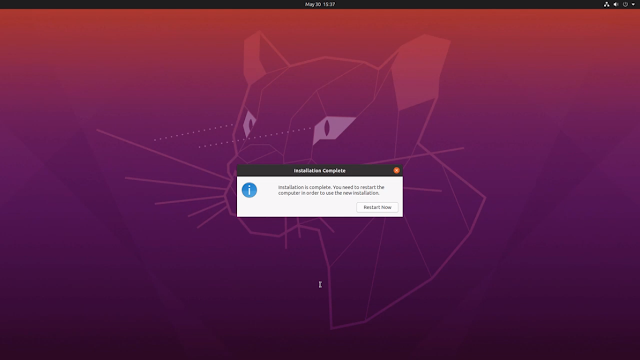Click the blue information icon in dialog
Viewport: 640px width, 360px height.
[x=249, y=190]
